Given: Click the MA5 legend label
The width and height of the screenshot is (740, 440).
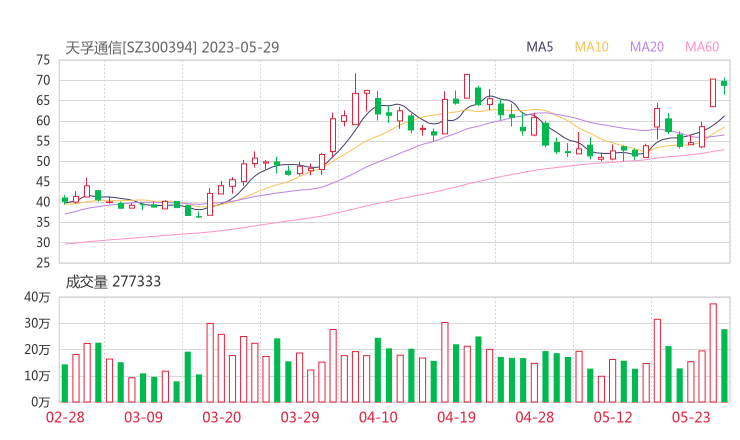Looking at the screenshot, I should point(539,47).
